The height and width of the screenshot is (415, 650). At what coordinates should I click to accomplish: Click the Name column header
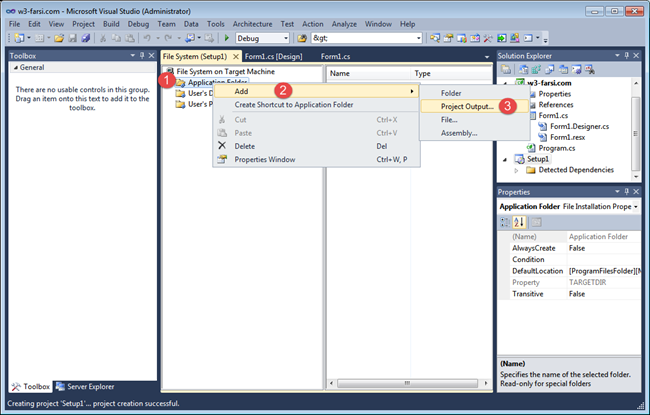click(369, 73)
